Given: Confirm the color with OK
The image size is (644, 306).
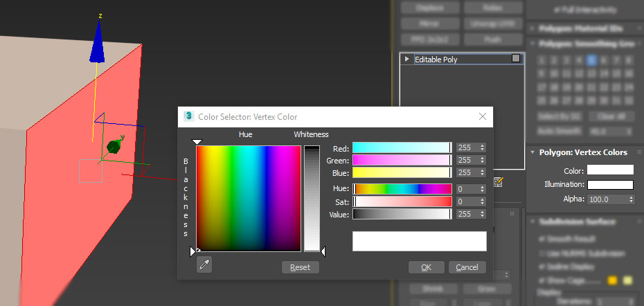Looking at the screenshot, I should [427, 267].
